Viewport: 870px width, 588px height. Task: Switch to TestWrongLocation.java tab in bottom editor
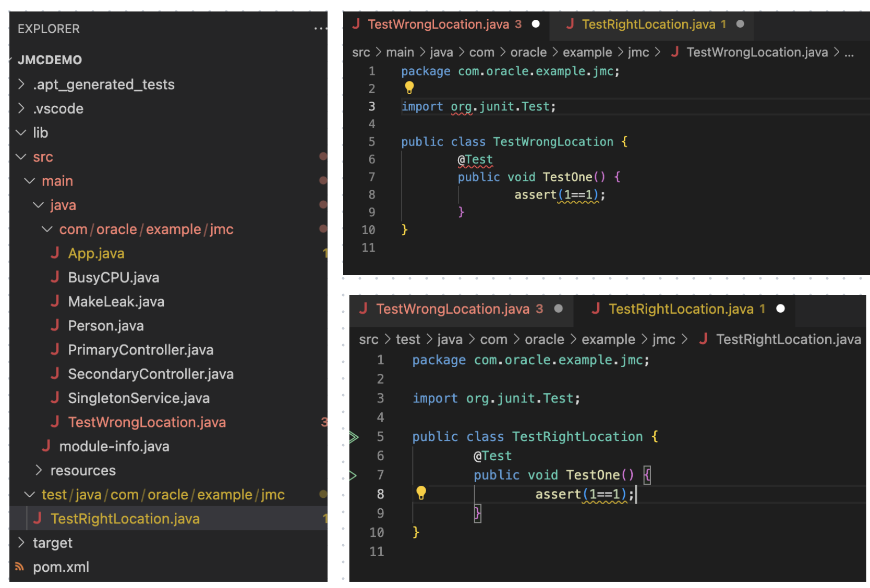[x=452, y=309]
